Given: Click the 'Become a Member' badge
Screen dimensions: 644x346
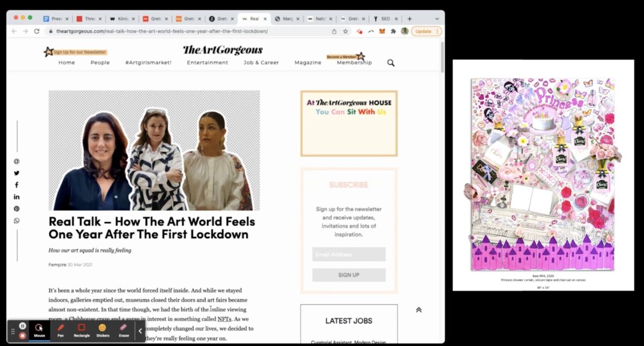Looking at the screenshot, I should (346, 56).
